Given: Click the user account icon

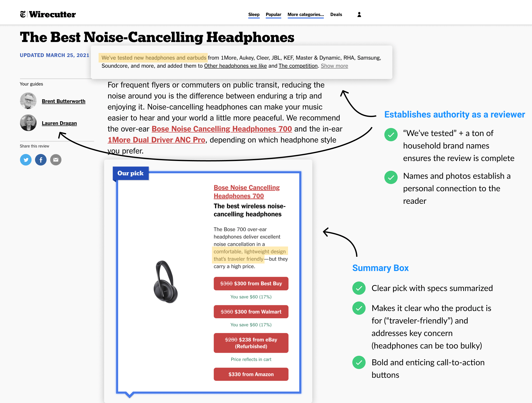Looking at the screenshot, I should pyautogui.click(x=359, y=14).
